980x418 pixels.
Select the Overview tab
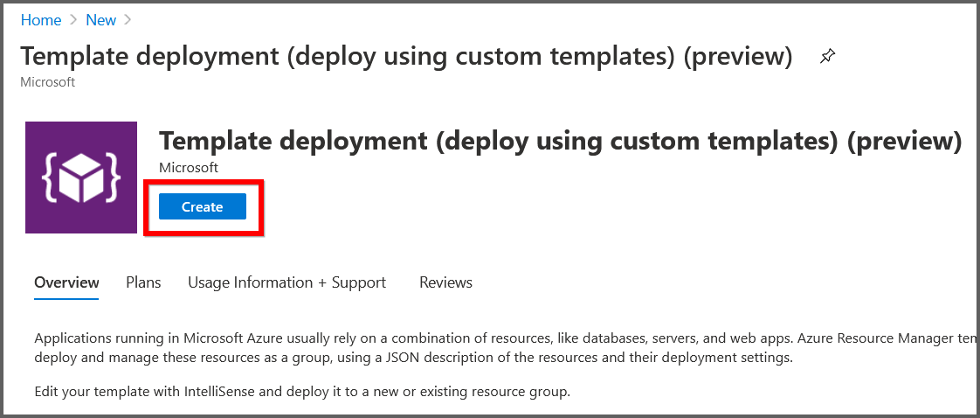[x=66, y=282]
